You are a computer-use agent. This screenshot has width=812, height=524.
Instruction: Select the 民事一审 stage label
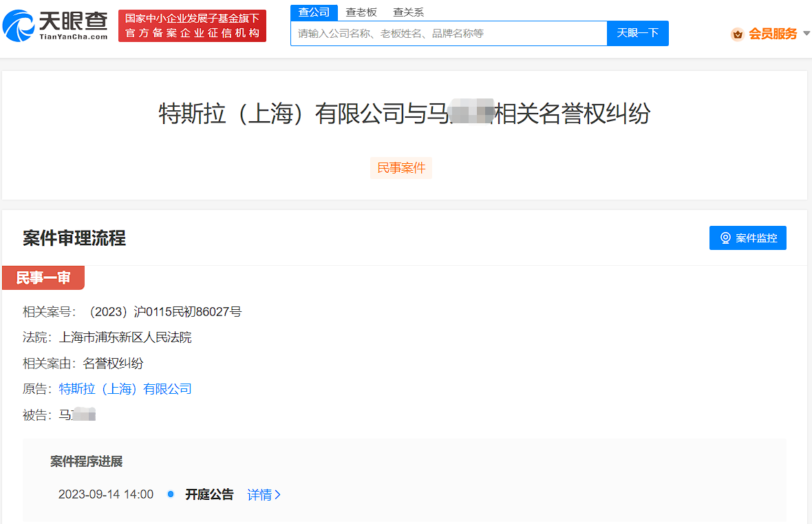(43, 277)
